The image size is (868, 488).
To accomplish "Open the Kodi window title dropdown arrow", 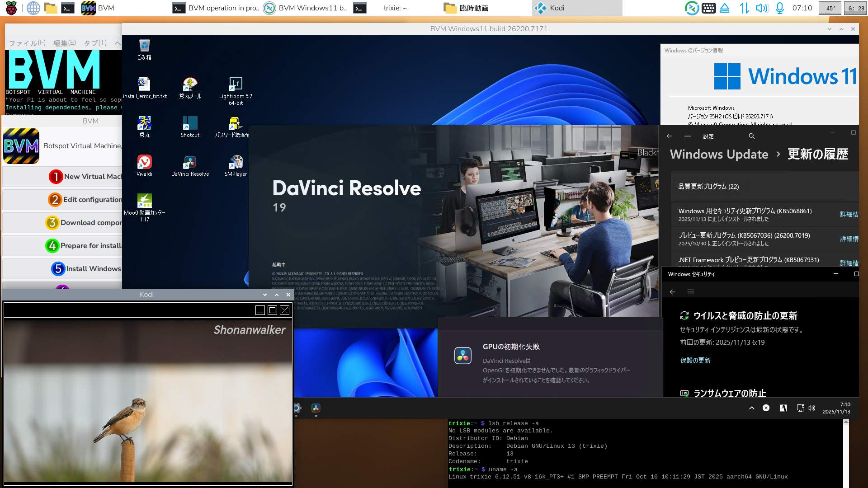I will pos(265,295).
